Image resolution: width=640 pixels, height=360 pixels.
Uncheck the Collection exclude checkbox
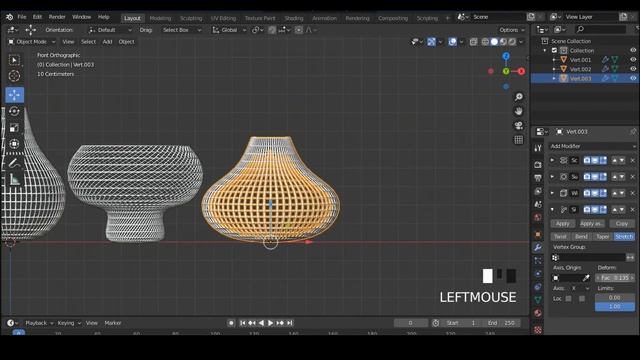click(554, 50)
